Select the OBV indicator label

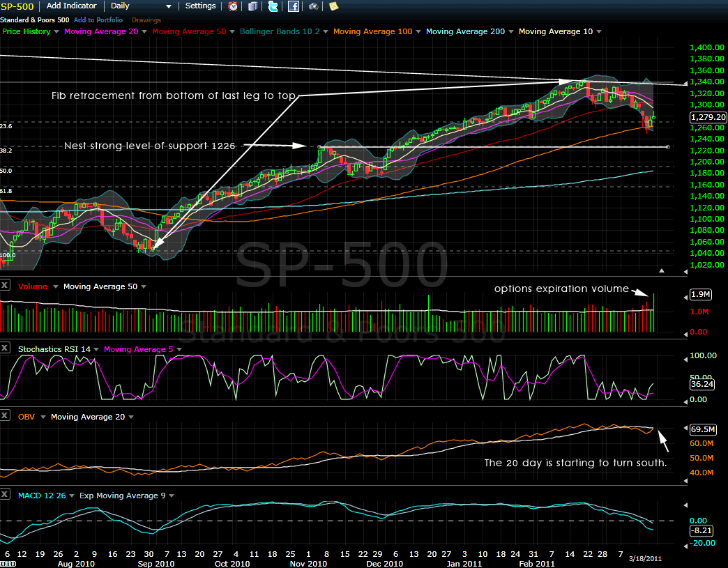coord(26,417)
